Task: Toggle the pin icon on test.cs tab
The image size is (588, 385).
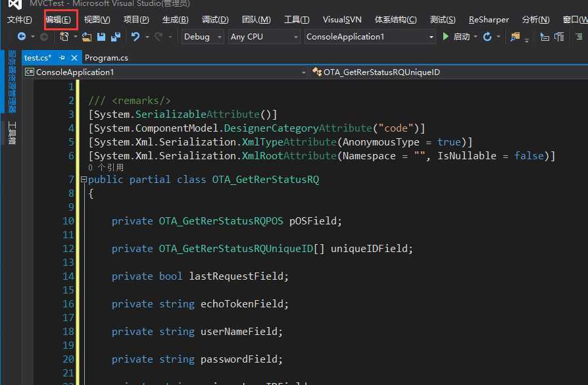Action: 62,58
